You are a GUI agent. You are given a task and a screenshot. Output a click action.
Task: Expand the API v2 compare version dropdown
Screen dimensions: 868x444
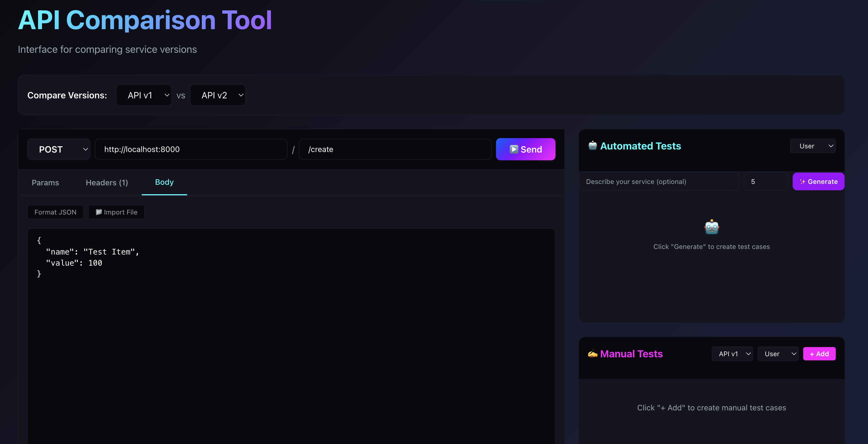point(218,95)
